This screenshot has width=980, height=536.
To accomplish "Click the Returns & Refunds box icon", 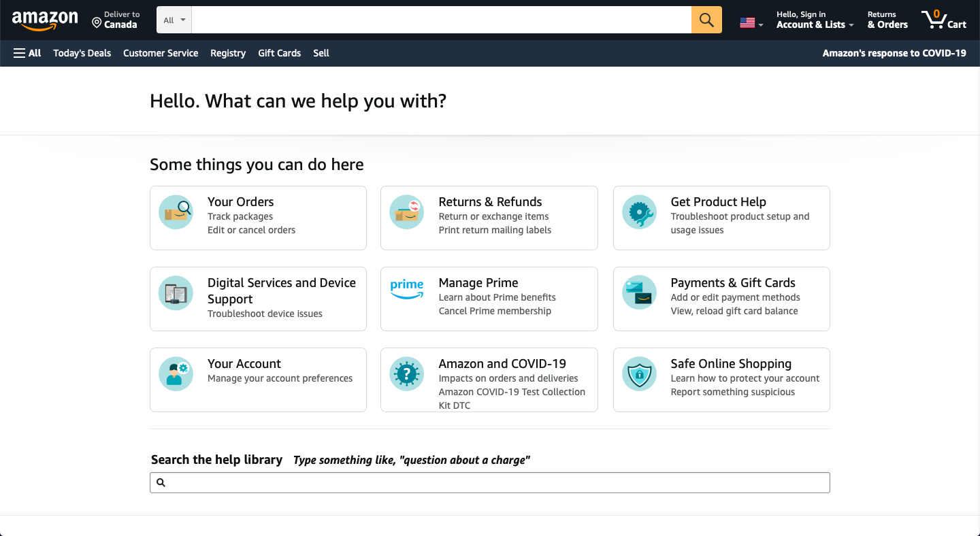I will (407, 212).
